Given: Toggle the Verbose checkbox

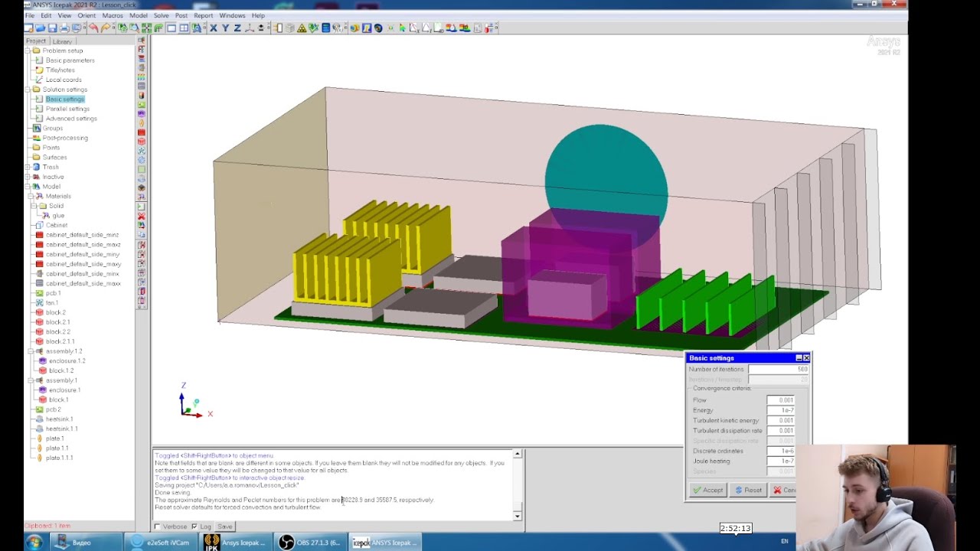Looking at the screenshot, I should coord(158,527).
